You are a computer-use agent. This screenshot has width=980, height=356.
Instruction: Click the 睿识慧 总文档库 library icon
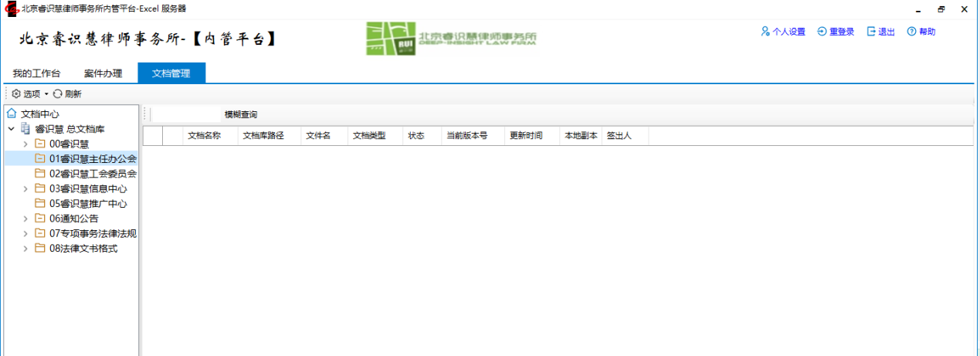pos(25,129)
